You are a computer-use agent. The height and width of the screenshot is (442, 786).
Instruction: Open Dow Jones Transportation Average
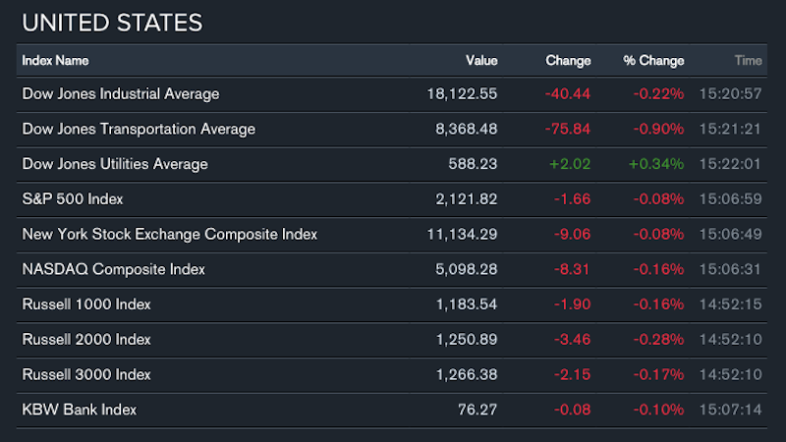pos(139,129)
